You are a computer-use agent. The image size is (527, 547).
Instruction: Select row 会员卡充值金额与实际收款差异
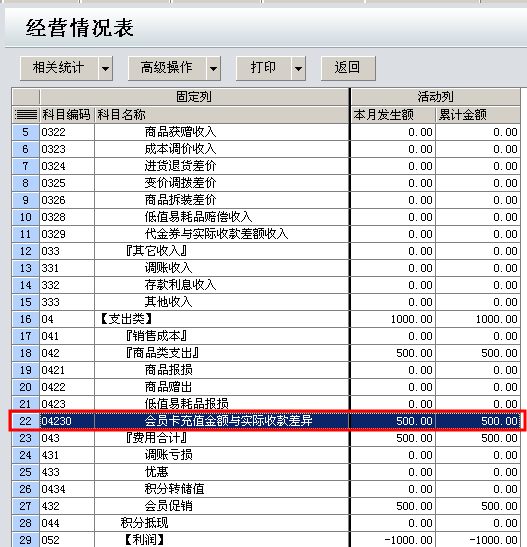266,421
